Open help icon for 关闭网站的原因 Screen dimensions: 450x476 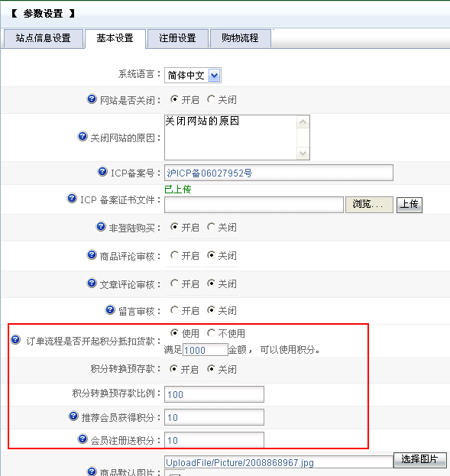coord(83,136)
